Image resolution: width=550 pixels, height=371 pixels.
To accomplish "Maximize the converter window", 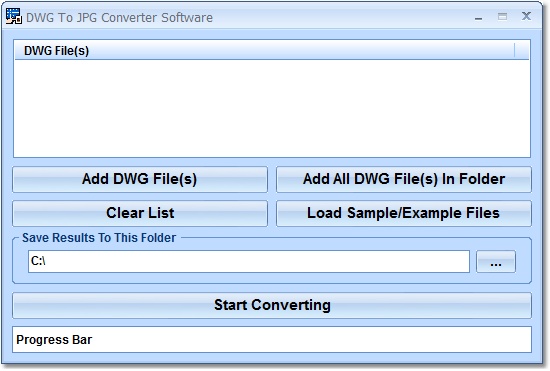I will pyautogui.click(x=502, y=16).
